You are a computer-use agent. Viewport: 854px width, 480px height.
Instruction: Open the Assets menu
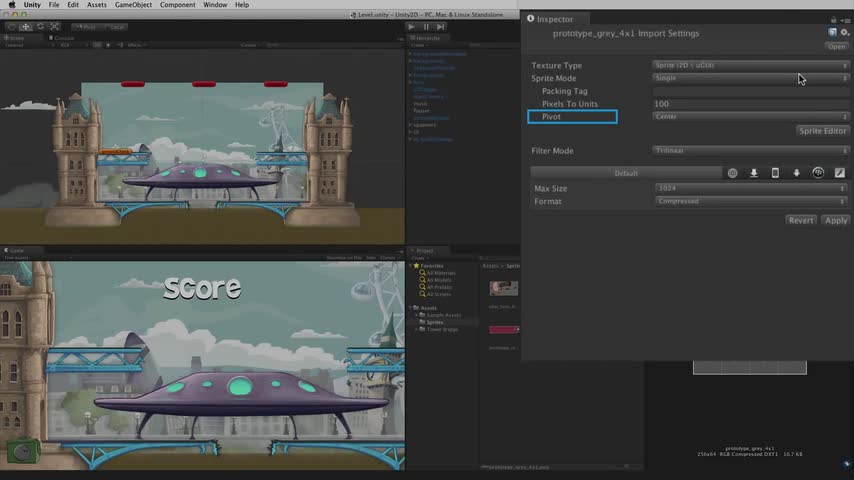pos(97,4)
